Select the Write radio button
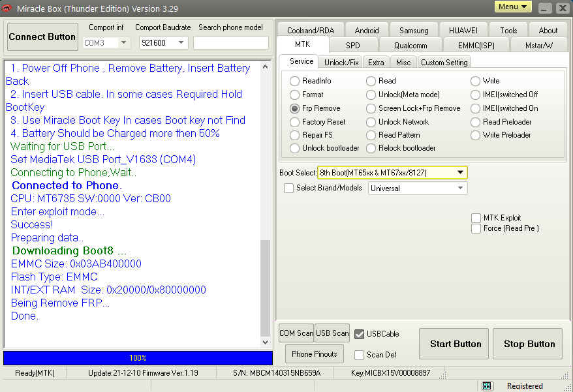Screen dimensions: 573x392 (475, 81)
